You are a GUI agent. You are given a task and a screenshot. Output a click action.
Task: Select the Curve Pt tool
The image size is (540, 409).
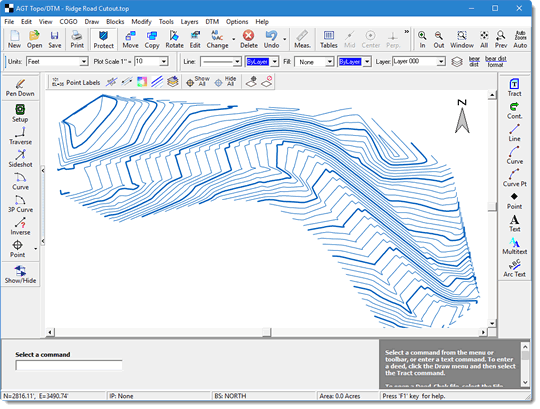pos(514,178)
